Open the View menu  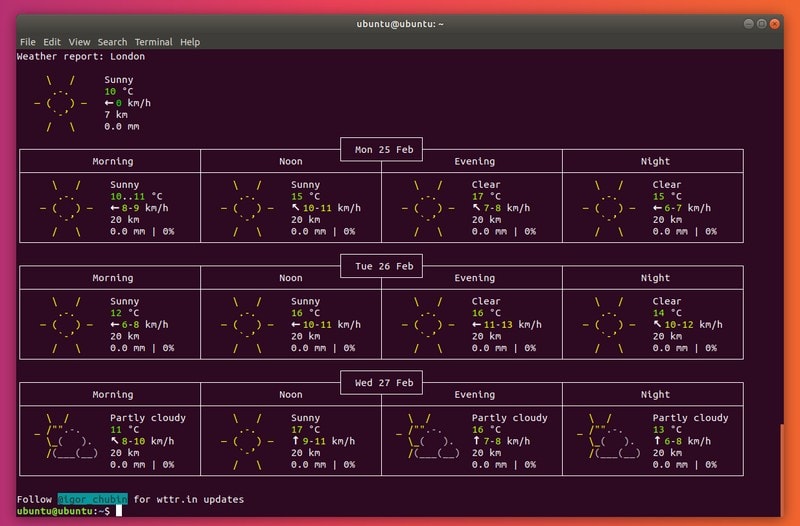(x=79, y=42)
